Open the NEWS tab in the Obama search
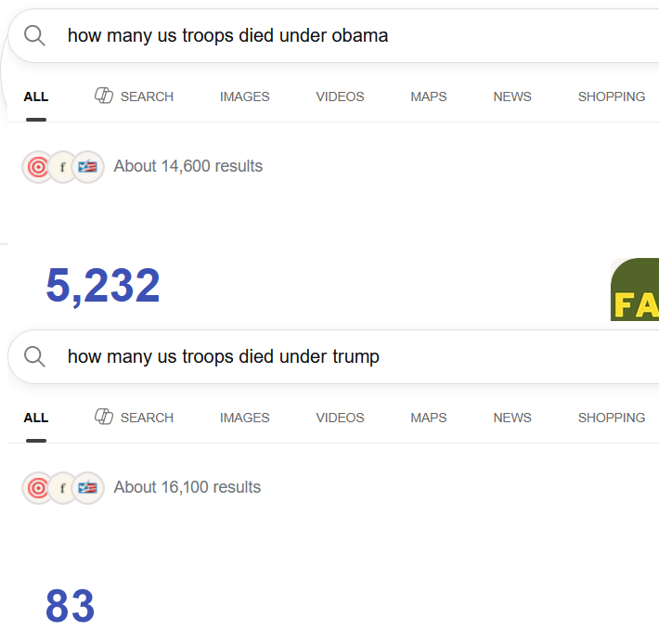The height and width of the screenshot is (644, 659). point(512,97)
